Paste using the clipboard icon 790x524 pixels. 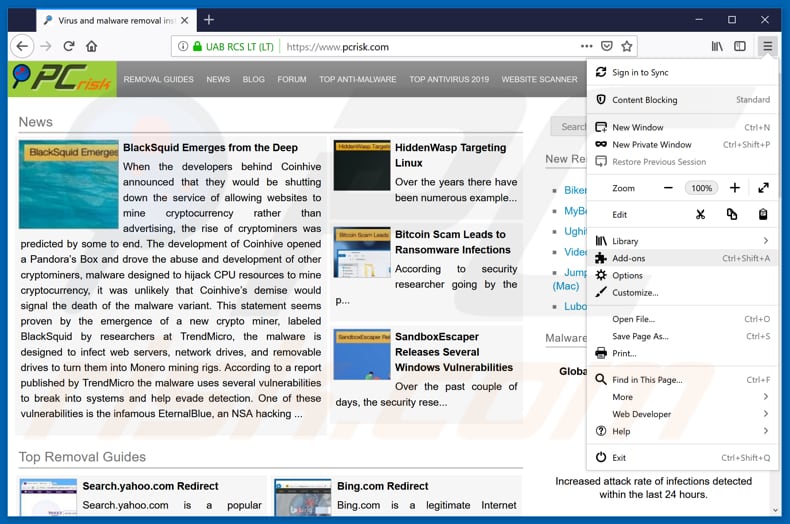click(x=763, y=215)
